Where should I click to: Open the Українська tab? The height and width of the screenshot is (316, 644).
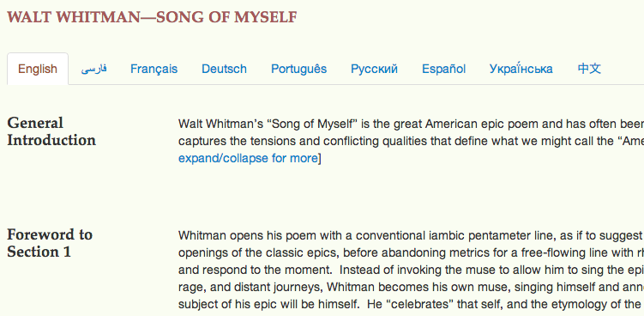tap(521, 69)
